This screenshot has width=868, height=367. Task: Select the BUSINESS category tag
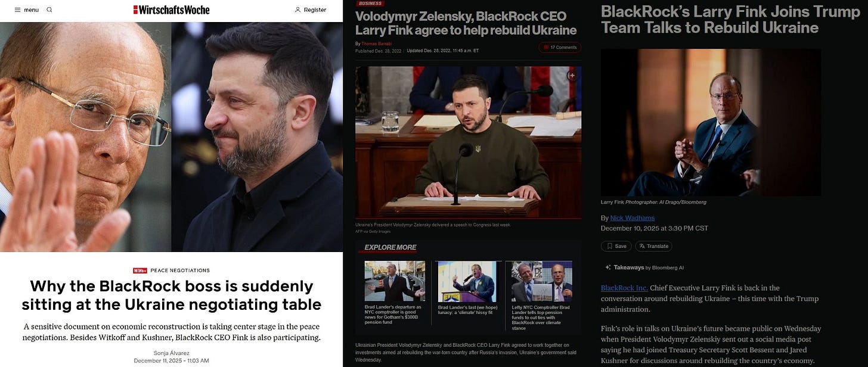(x=371, y=4)
